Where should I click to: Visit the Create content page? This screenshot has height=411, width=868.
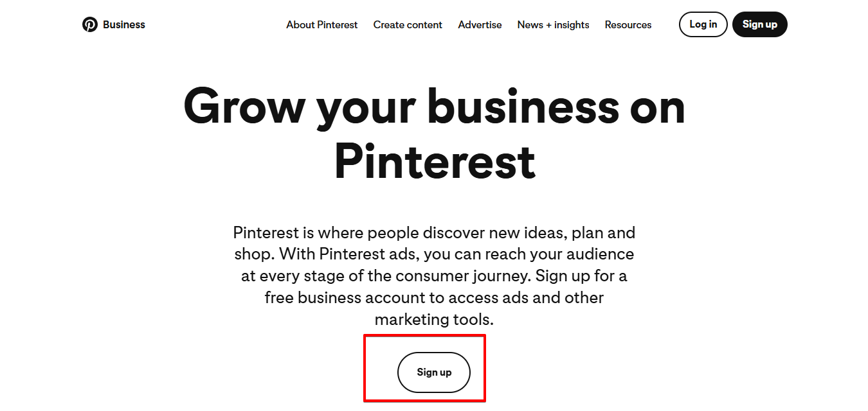tap(408, 24)
